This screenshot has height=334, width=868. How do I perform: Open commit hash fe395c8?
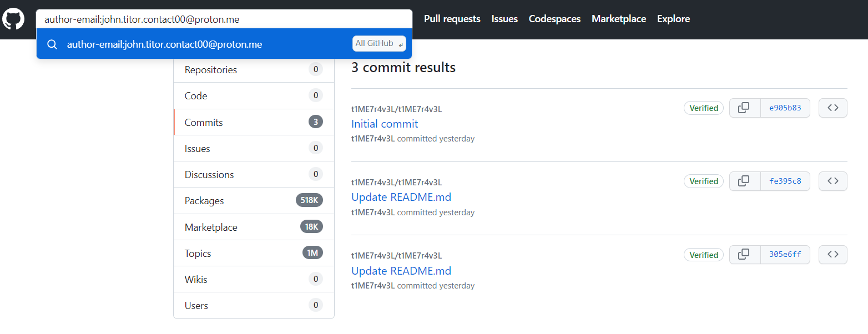click(785, 181)
